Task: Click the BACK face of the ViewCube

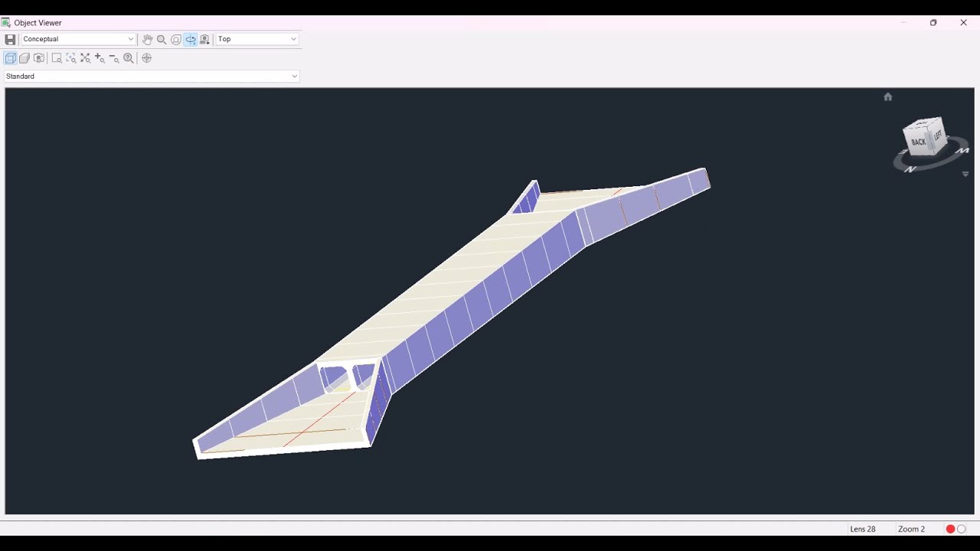Action: coord(918,142)
